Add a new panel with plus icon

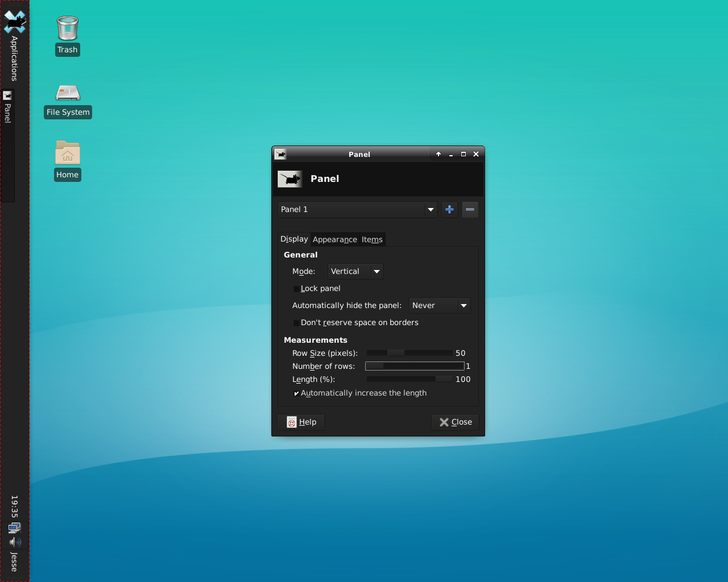449,210
